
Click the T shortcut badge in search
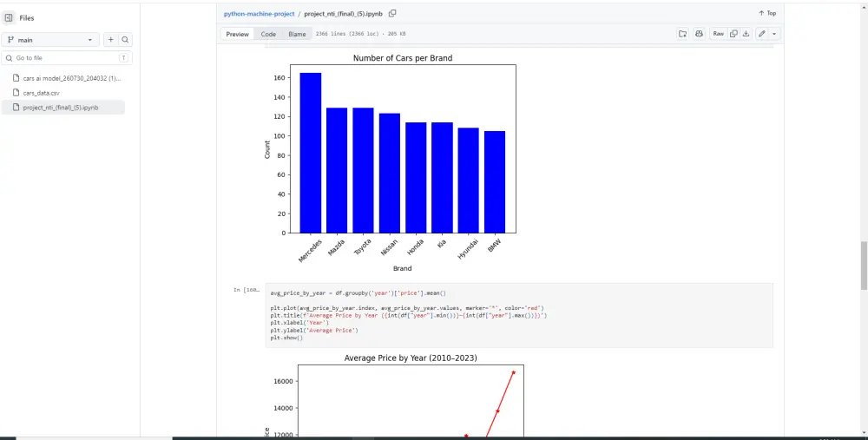[123, 57]
